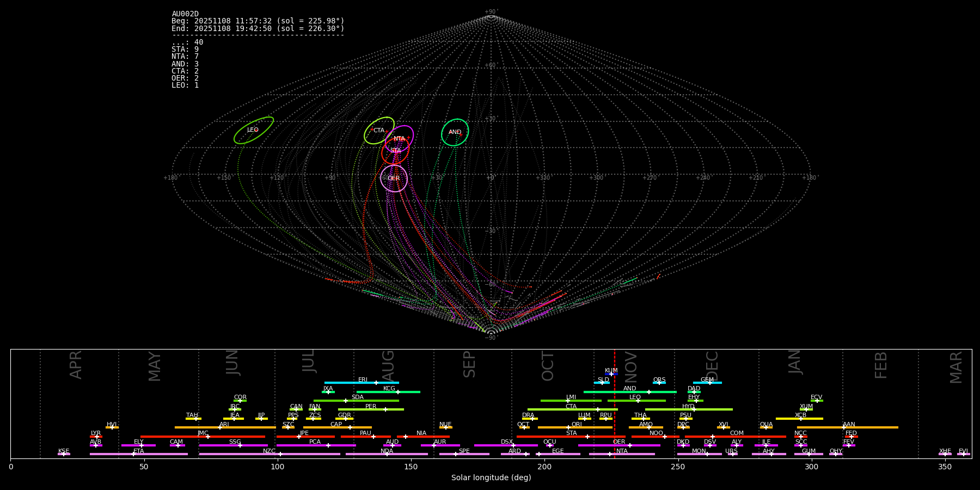The image size is (980, 490).
Task: Select the CTA radiant ellipse
Action: 378,131
